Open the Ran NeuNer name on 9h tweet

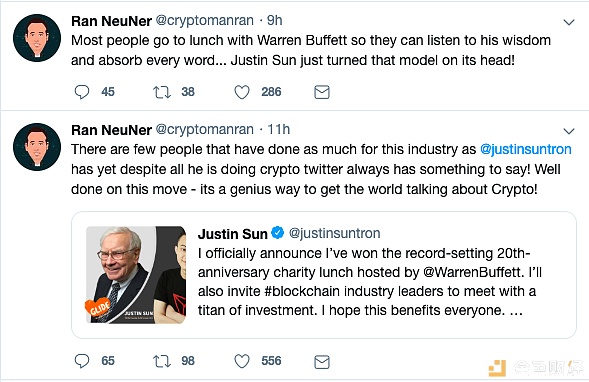click(x=111, y=21)
